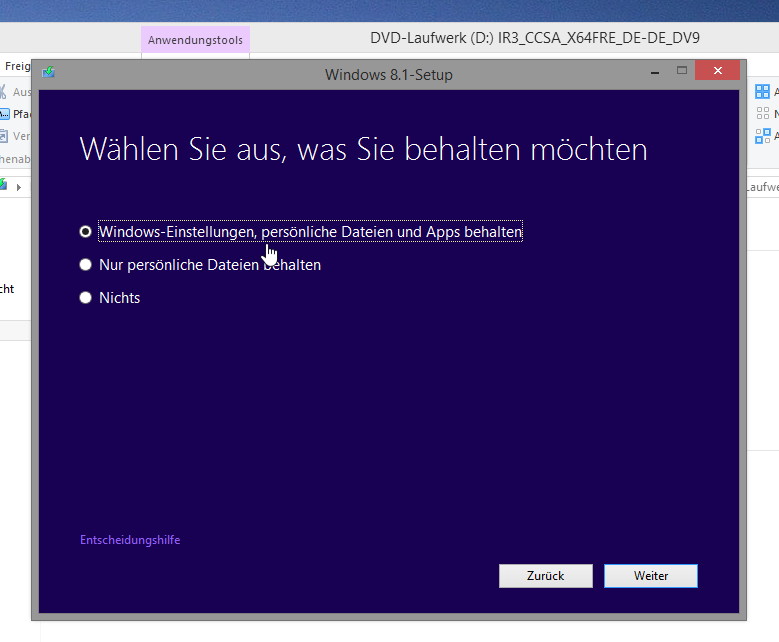Viewport: 779px width, 642px height.
Task: Click the select-none grid icon in Explorer ribbon
Action: coord(763,114)
